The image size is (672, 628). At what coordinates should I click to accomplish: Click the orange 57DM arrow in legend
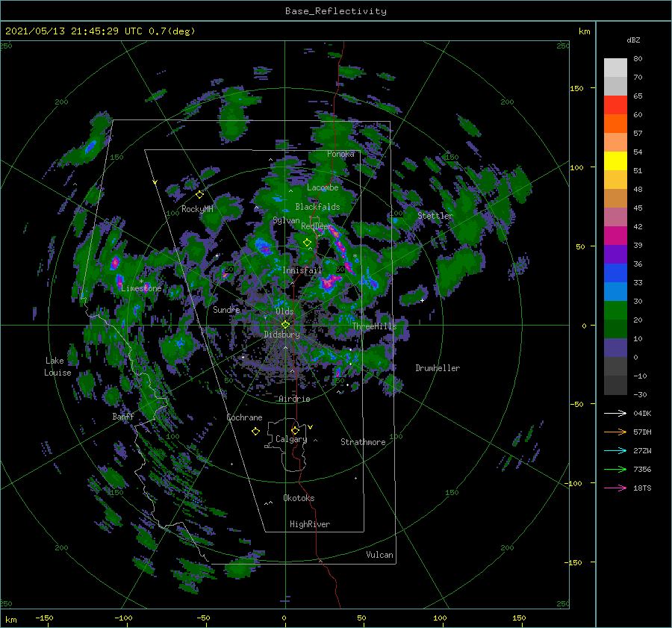615,432
